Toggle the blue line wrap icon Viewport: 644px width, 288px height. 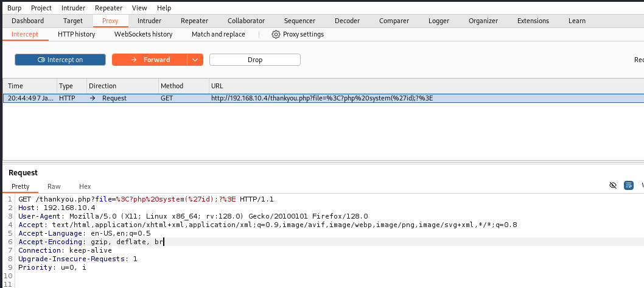(628, 185)
